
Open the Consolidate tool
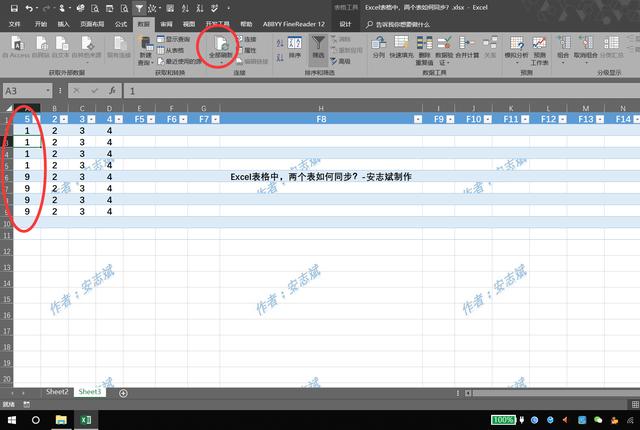467,47
